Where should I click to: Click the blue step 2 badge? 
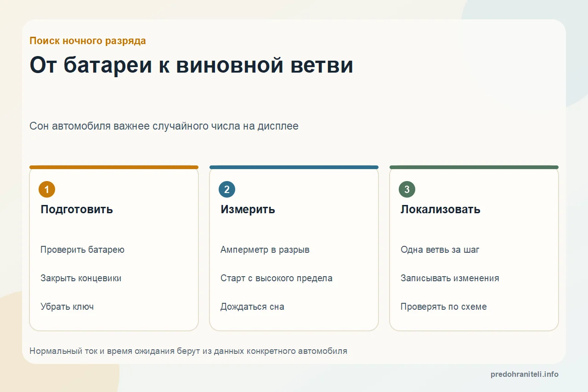227,189
